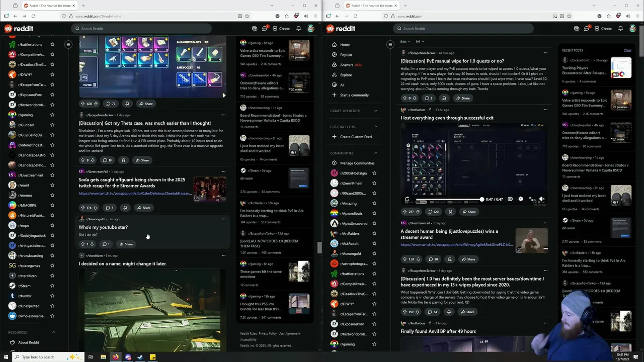Open tab list dropdown in right browser window
This screenshot has height=362, width=644.
[x=594, y=6]
